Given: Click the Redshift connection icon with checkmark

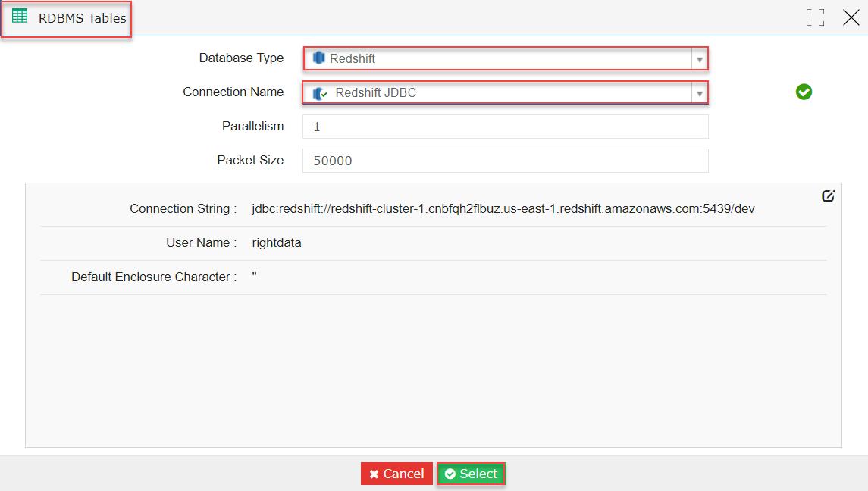Looking at the screenshot, I should [x=318, y=92].
